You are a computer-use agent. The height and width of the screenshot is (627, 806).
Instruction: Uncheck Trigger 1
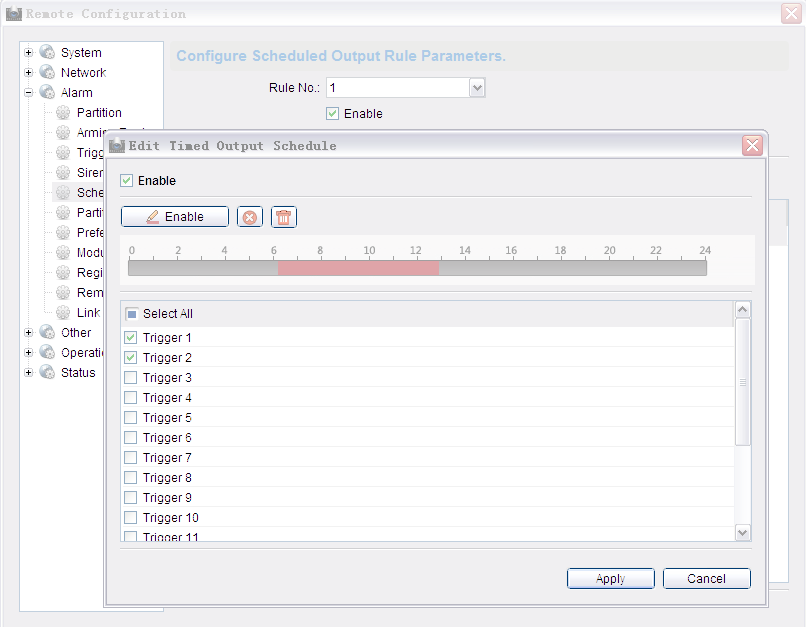click(x=131, y=338)
